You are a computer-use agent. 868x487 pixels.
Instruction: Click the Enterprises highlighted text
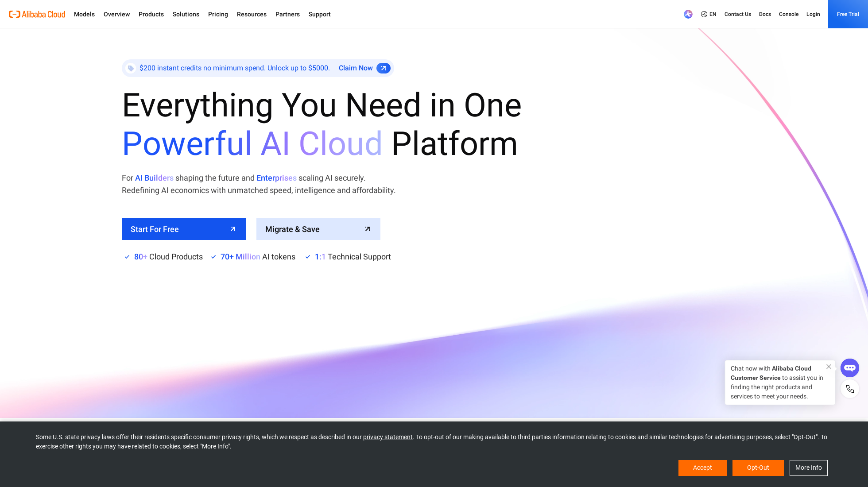(x=276, y=178)
